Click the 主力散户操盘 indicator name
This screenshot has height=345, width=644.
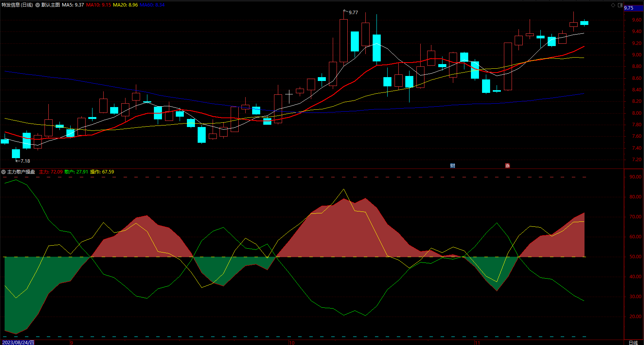(21, 172)
